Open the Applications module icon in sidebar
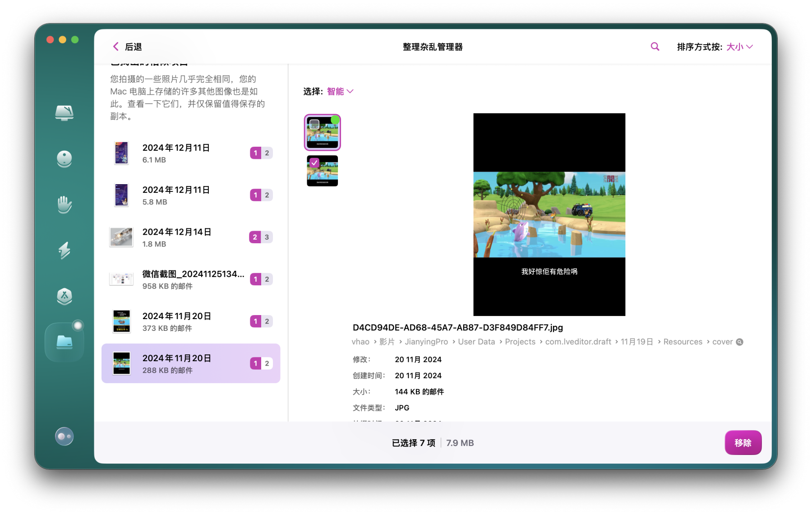This screenshot has height=515, width=812. [x=64, y=296]
